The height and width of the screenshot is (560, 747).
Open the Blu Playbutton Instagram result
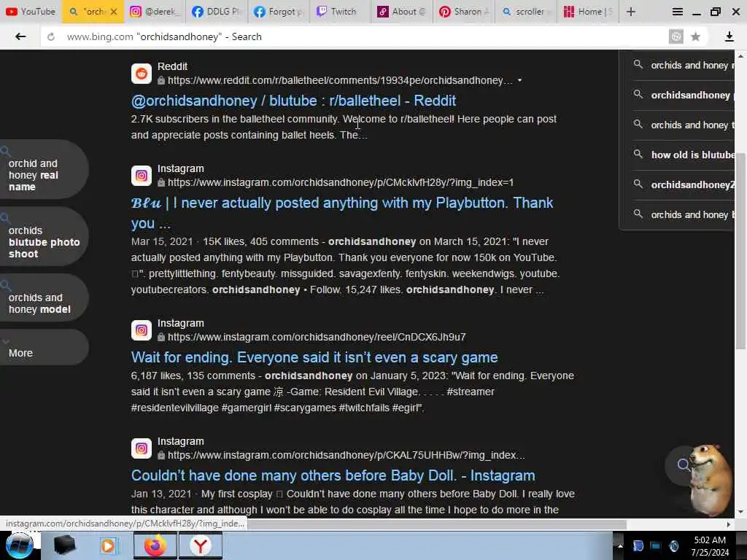342,213
